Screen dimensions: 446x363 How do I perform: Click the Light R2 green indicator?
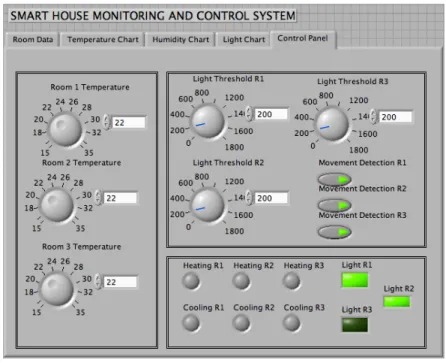point(397,302)
